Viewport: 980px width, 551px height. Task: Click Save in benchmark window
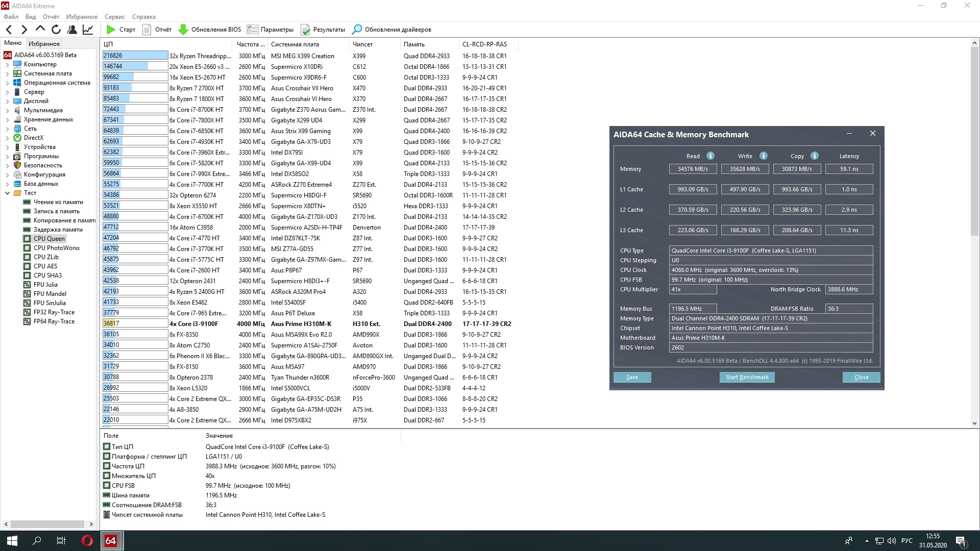(x=632, y=377)
